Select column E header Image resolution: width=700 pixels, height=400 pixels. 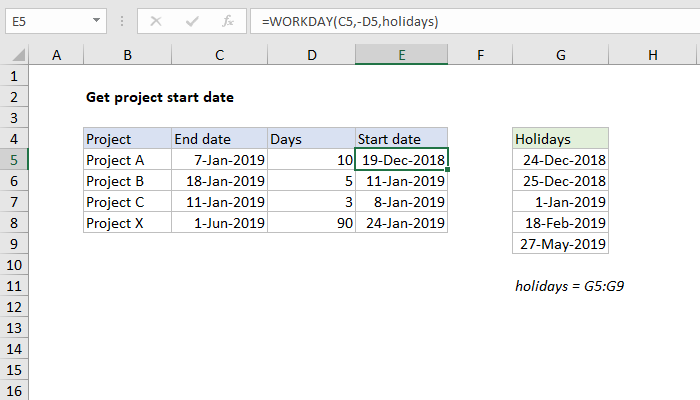[x=401, y=57]
